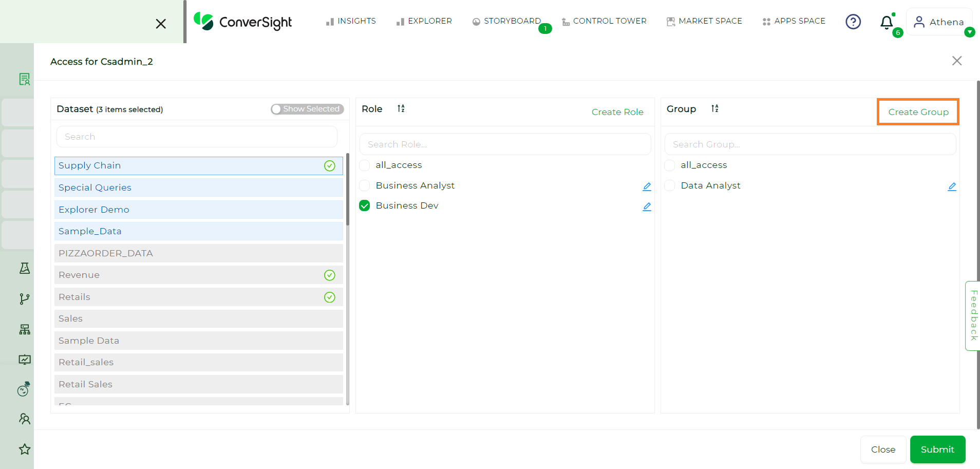Select the Sample_Data dataset
The width and height of the screenshot is (980, 469).
(x=199, y=231)
